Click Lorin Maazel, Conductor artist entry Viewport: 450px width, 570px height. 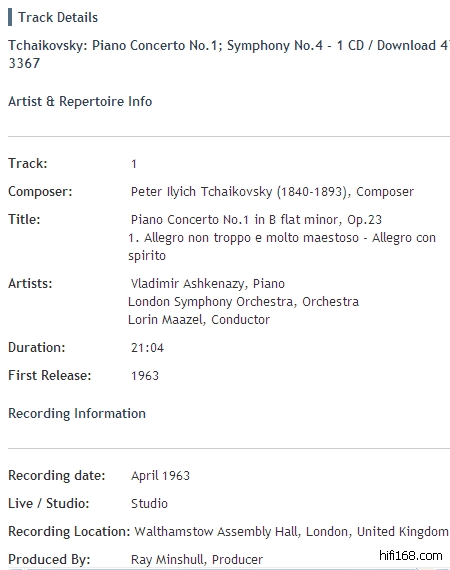199,320
